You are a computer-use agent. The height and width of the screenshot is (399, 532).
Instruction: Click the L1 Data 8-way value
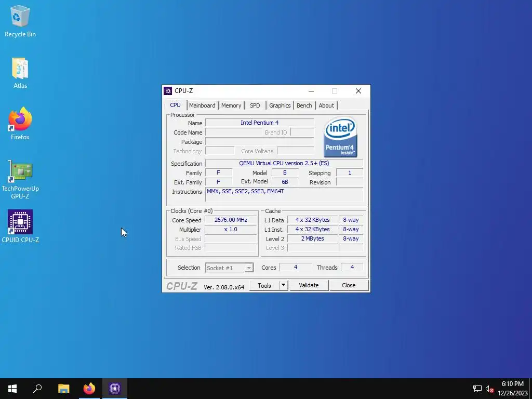(351, 220)
